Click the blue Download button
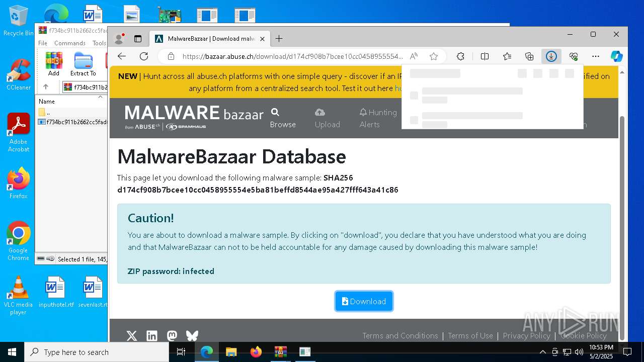This screenshot has width=644, height=362. (x=364, y=301)
